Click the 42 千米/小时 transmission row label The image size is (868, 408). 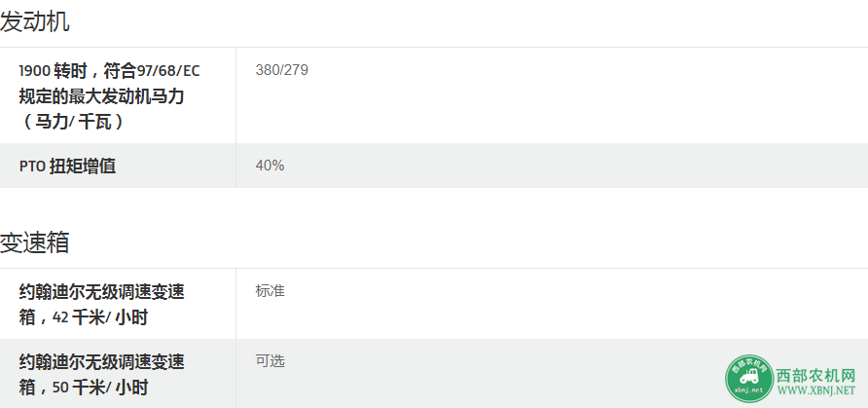tap(101, 305)
